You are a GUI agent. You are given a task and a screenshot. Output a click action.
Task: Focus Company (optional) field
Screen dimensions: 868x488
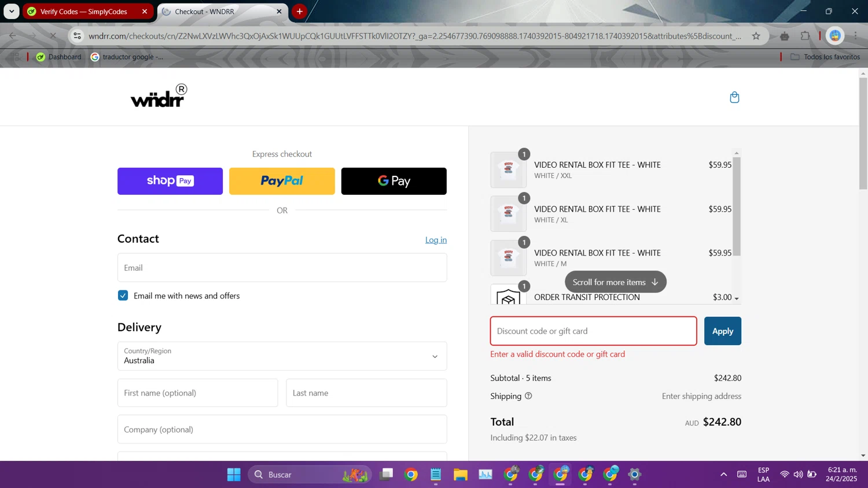pos(282,430)
